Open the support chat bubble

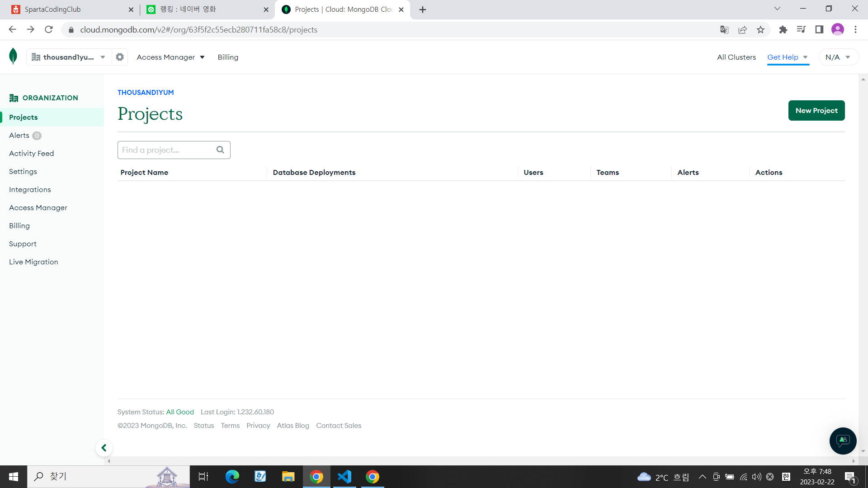pyautogui.click(x=843, y=441)
